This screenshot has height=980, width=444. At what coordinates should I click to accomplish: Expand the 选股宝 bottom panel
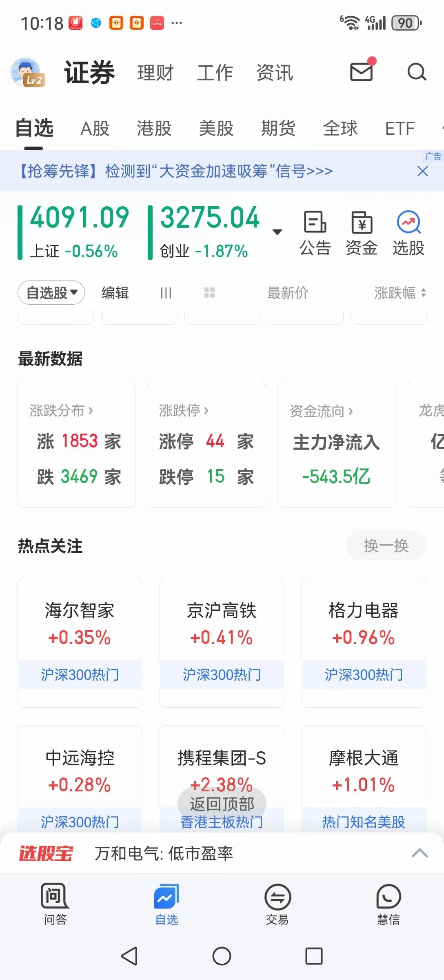coord(420,853)
